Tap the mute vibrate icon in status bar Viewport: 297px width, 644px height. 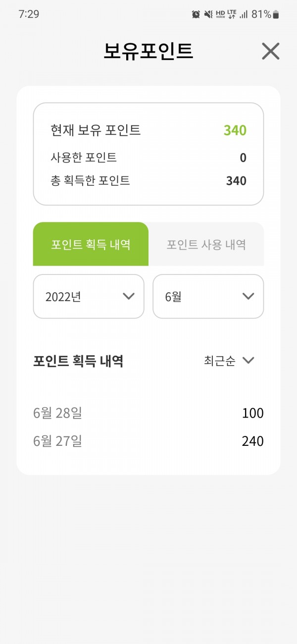click(x=208, y=14)
